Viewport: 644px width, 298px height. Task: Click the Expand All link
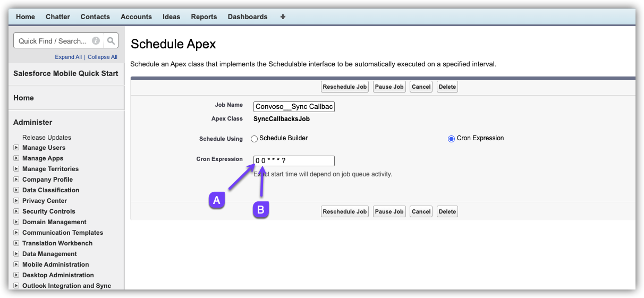click(x=68, y=57)
